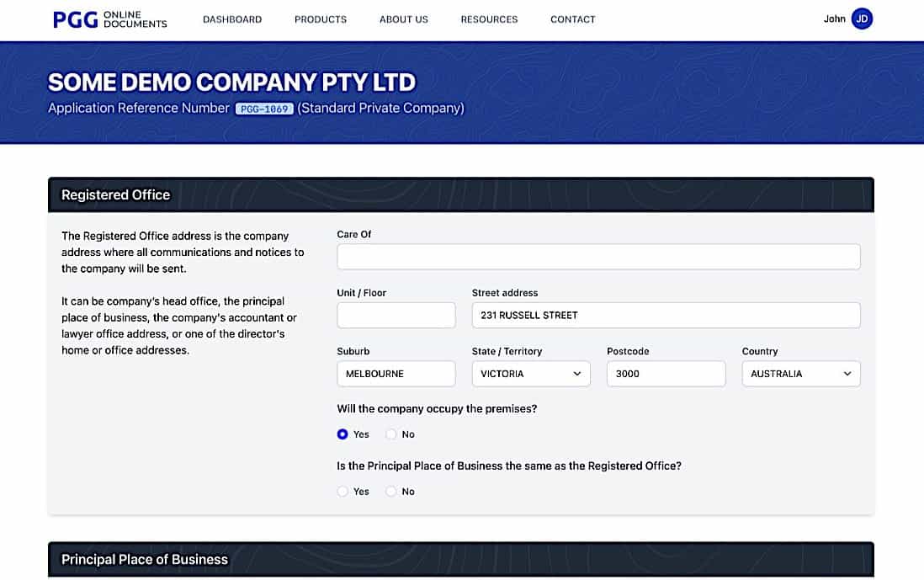Click the Street address field showing 231 Russell Street
Image resolution: width=924 pixels, height=580 pixels.
coord(665,315)
